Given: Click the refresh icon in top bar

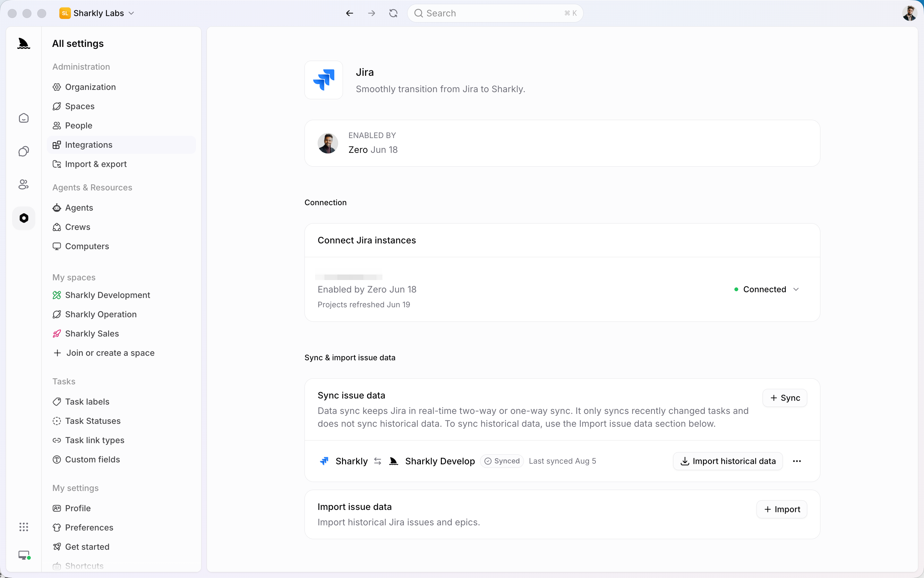Looking at the screenshot, I should coord(393,13).
